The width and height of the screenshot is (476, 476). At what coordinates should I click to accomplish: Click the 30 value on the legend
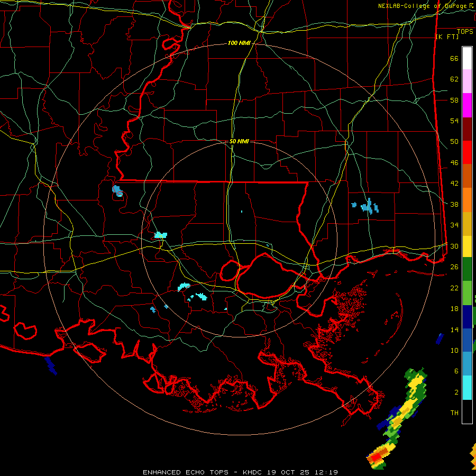click(x=454, y=246)
